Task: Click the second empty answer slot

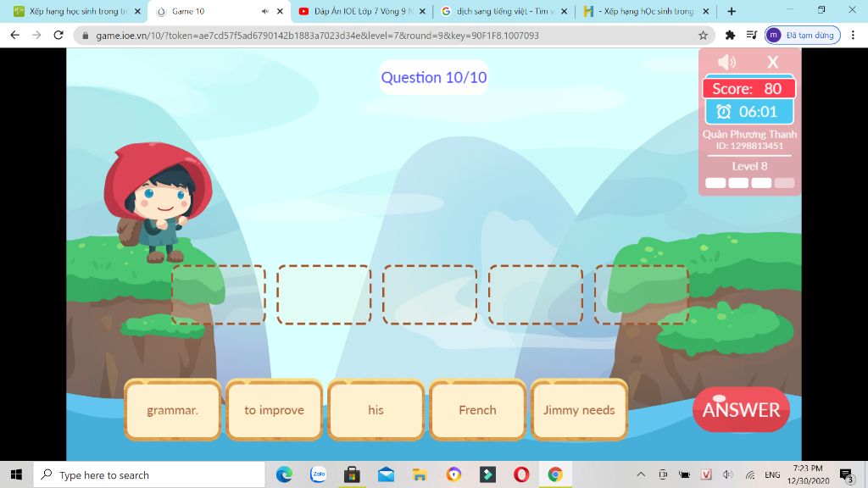Action: point(325,294)
